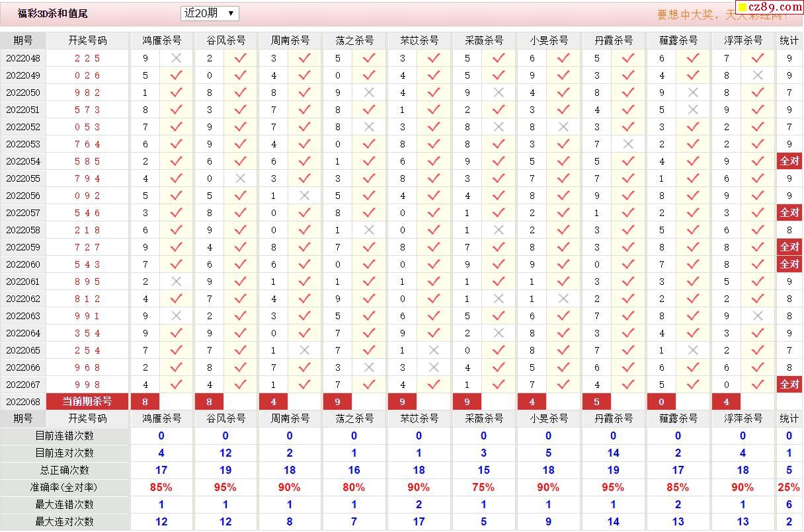Click the check mark for 芣苡杀号 in period 2022063
This screenshot has height=532, width=804.
pyautogui.click(x=434, y=316)
